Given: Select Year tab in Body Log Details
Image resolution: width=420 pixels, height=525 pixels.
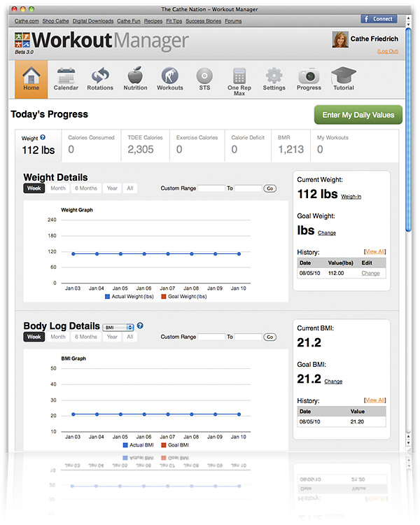Looking at the screenshot, I should pos(112,337).
